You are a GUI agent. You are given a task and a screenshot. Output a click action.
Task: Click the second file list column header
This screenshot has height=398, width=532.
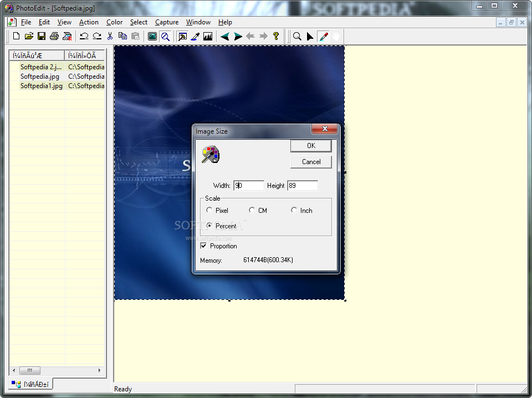pyautogui.click(x=84, y=55)
